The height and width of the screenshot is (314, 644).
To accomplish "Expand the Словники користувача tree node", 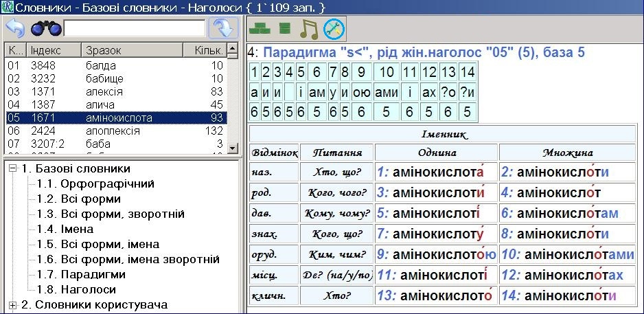I will (13, 305).
